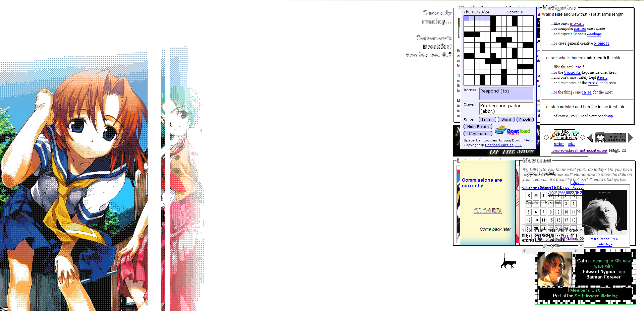Screen dimensions: 644x311
Task: Open Click to View the Gallery link
Action: pyautogui.click(x=559, y=239)
